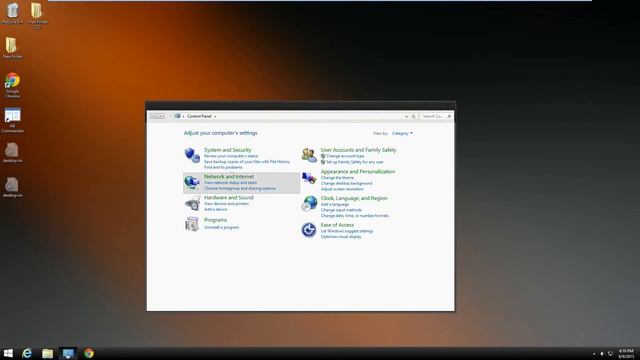The image size is (640, 360).
Task: Open Google Chrome from the taskbar
Action: 89,353
